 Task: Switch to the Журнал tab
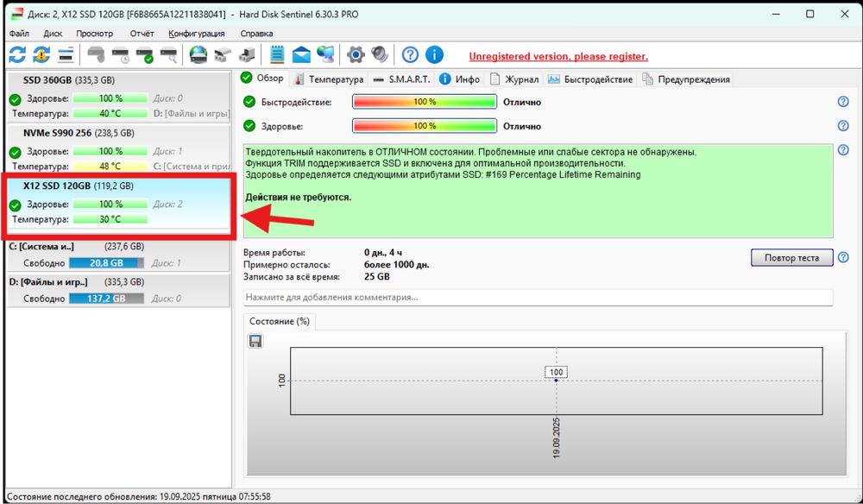coord(514,79)
